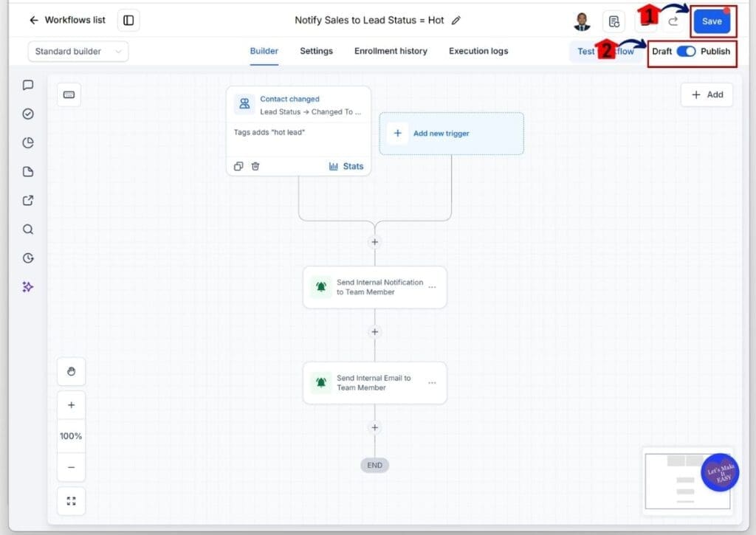The height and width of the screenshot is (535, 756).
Task: Select Send Internal Notification action
Action: click(374, 287)
